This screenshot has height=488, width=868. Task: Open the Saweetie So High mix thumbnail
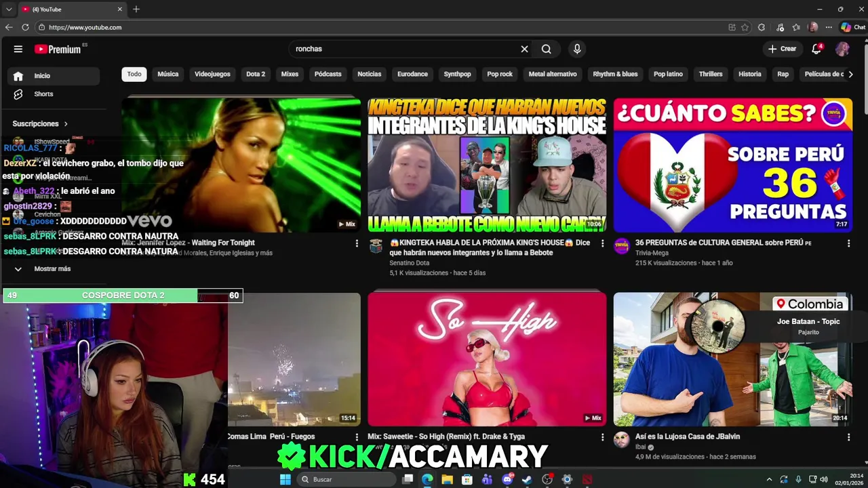coord(487,359)
